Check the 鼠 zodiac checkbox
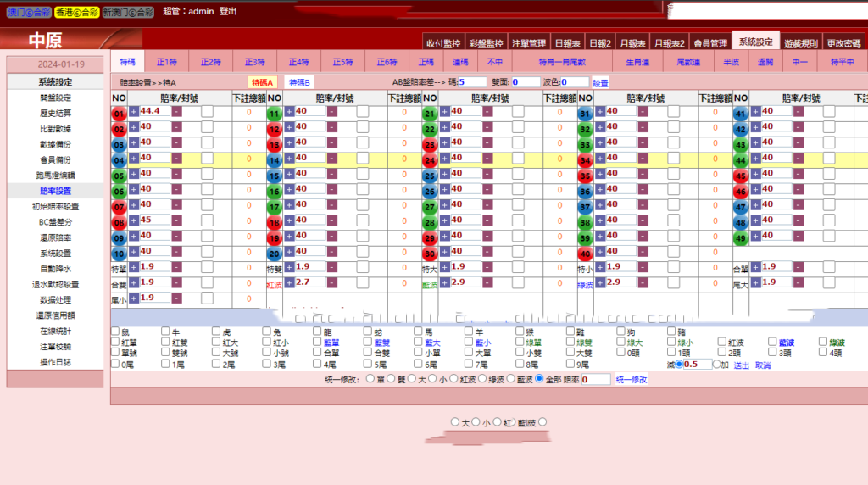 pyautogui.click(x=115, y=331)
